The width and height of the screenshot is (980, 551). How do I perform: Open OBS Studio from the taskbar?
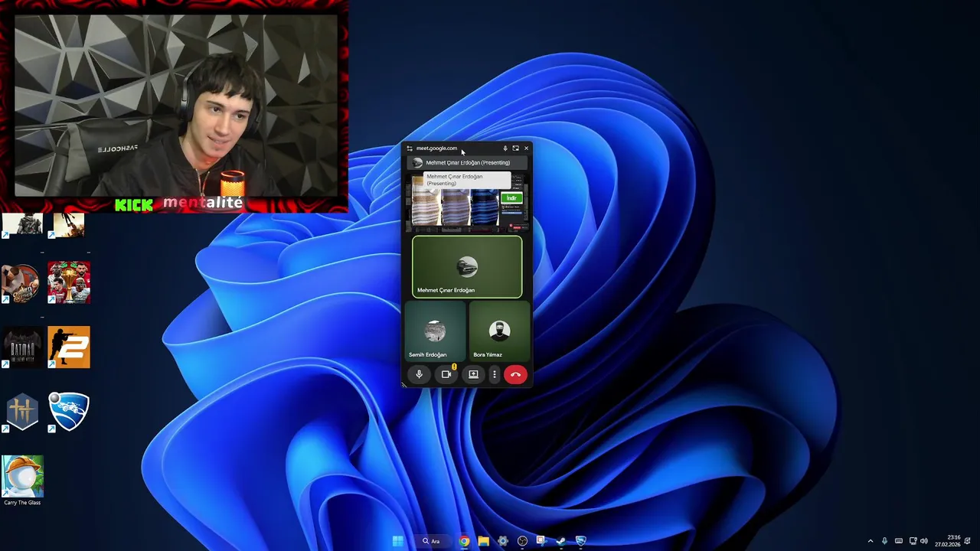point(522,541)
